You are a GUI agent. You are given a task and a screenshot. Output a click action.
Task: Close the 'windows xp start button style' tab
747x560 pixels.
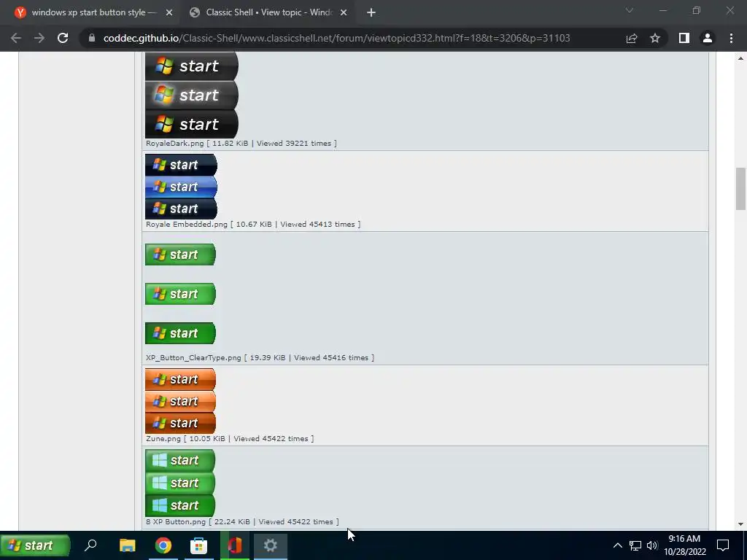tap(169, 12)
